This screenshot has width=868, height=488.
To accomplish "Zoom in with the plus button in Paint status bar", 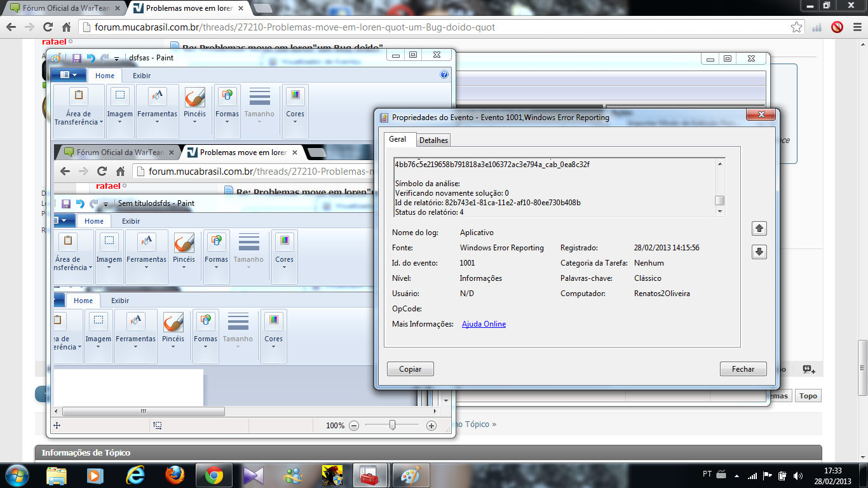I will point(431,426).
